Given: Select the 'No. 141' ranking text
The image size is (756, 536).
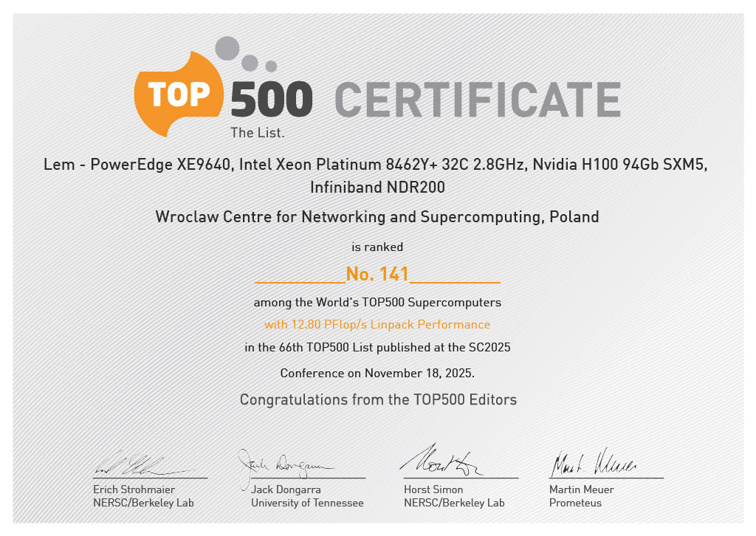Looking at the screenshot, I should (377, 273).
